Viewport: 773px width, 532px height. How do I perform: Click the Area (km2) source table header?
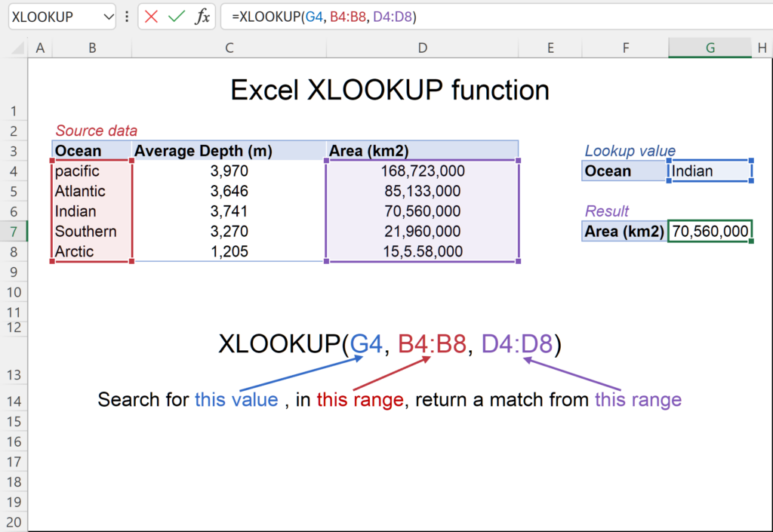(422, 151)
